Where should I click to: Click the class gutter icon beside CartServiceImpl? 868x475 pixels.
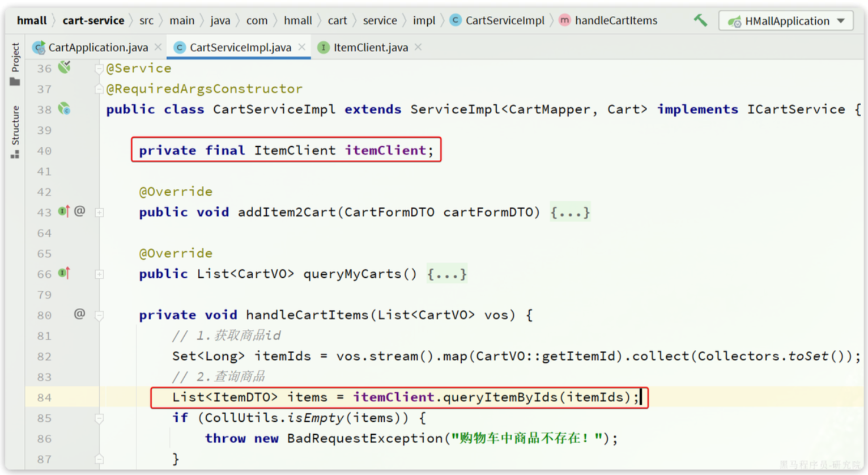point(65,109)
